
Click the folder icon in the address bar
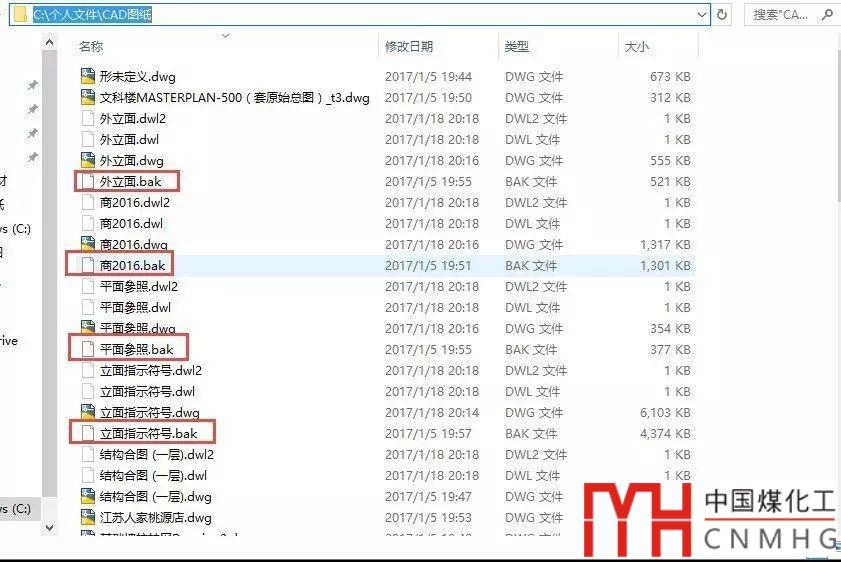pyautogui.click(x=20, y=14)
